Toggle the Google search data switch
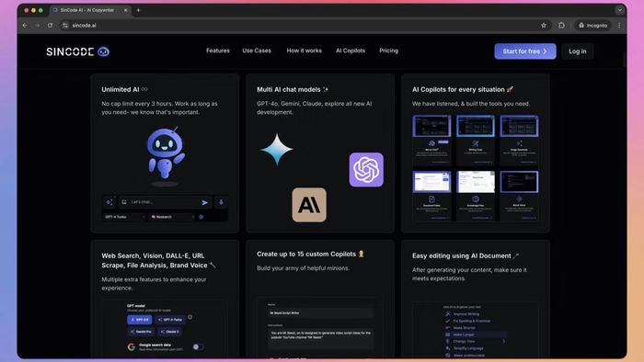Screen dimensions: 644x362 [x=198, y=346]
